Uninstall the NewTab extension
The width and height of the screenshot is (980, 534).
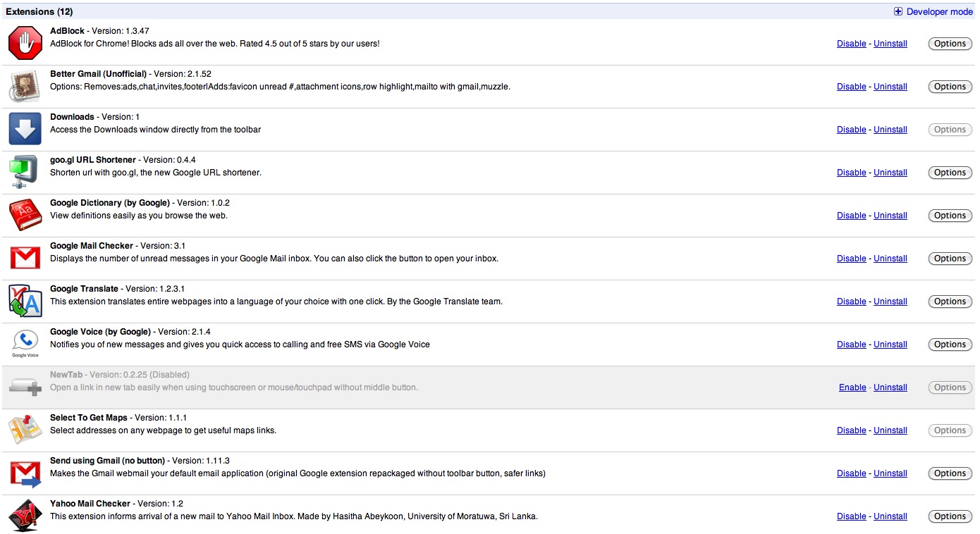(890, 387)
